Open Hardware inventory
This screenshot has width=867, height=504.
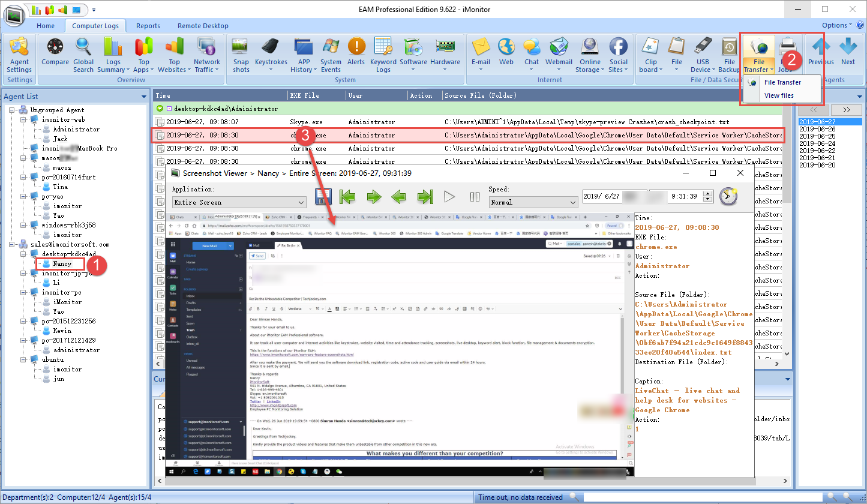pos(445,52)
